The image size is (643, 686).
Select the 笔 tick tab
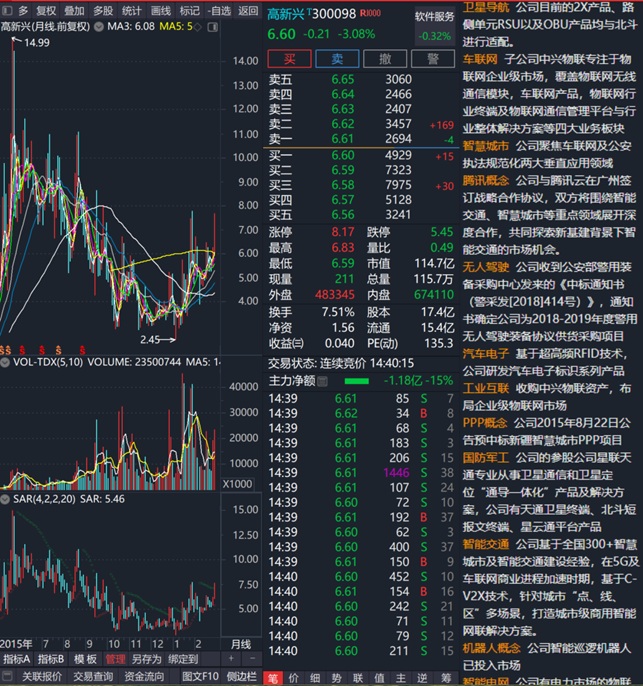pos(273,679)
